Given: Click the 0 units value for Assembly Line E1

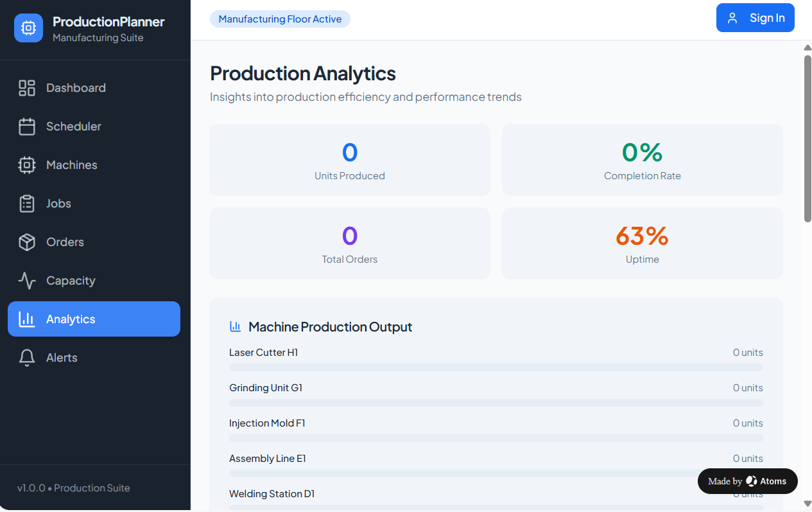Looking at the screenshot, I should 748,459.
